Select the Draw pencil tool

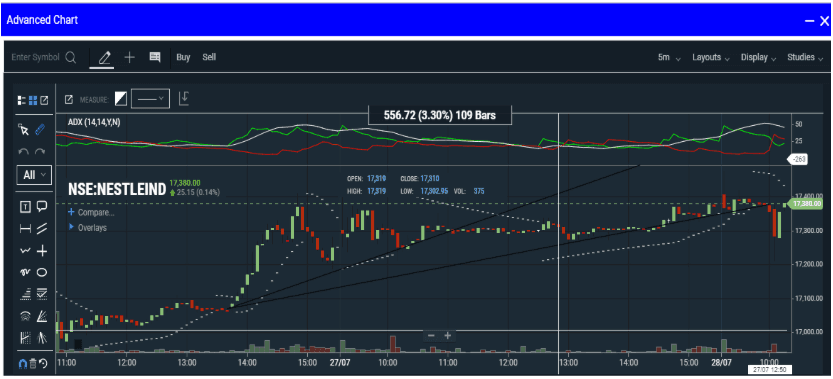(x=104, y=57)
